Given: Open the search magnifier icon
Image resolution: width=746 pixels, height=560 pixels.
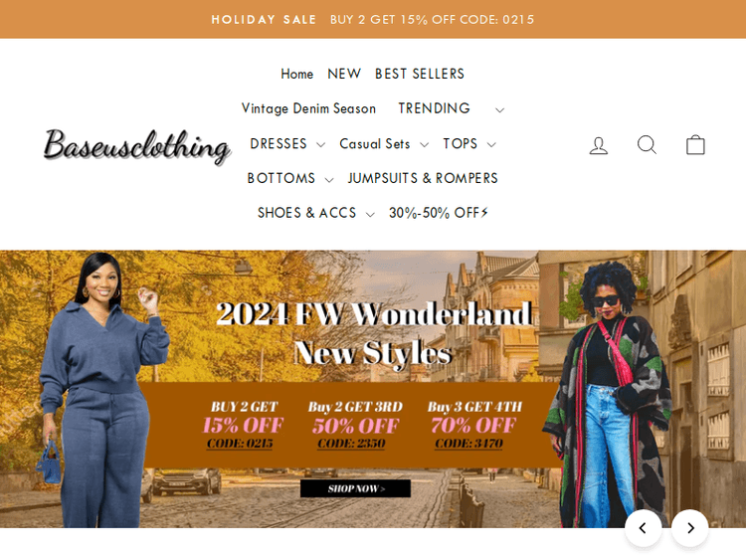Looking at the screenshot, I should pyautogui.click(x=648, y=144).
